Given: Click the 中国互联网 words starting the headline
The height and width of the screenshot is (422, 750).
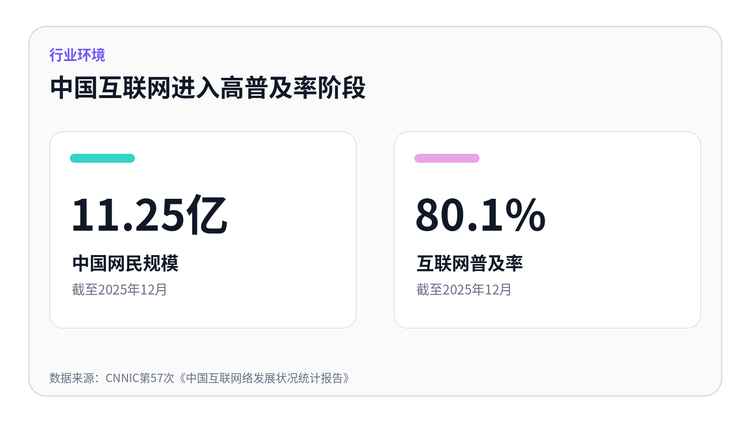Looking at the screenshot, I should [110, 88].
